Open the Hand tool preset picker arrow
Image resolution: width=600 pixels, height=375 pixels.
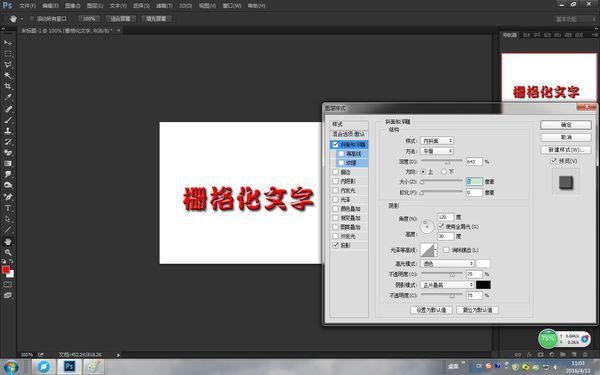pos(22,19)
